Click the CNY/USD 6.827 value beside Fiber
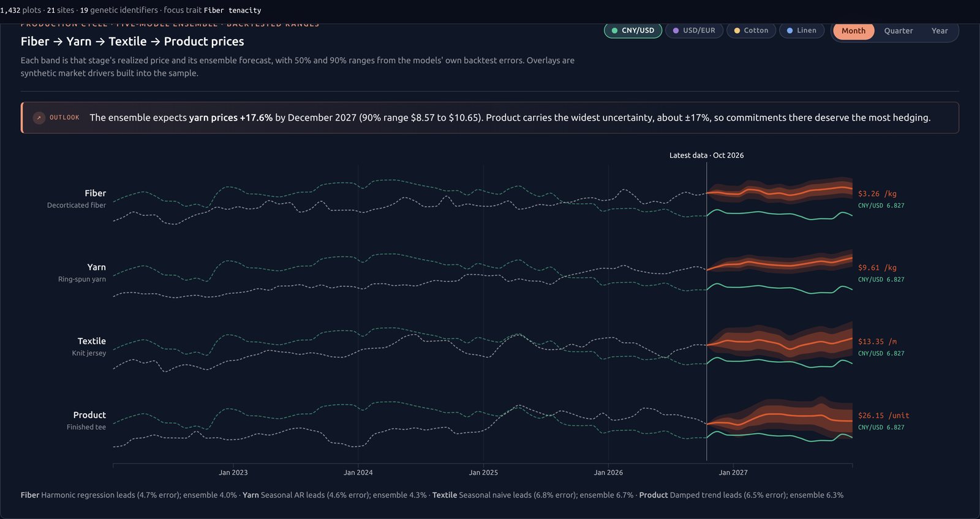The width and height of the screenshot is (980, 519). point(881,206)
